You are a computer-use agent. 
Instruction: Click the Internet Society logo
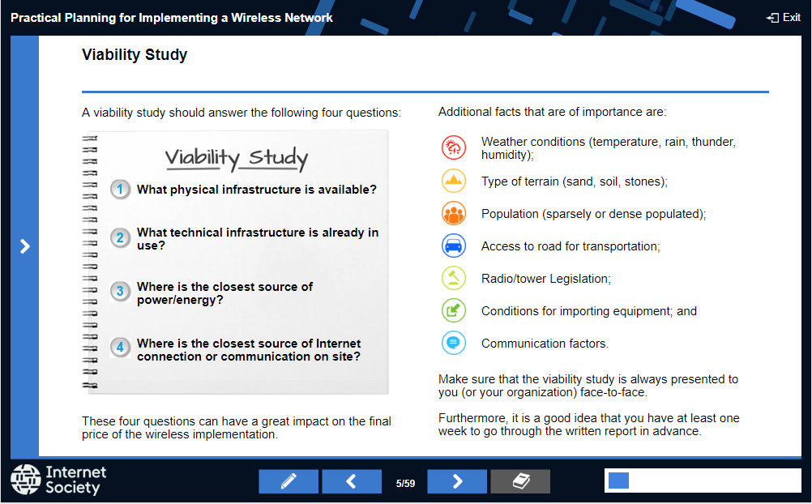click(58, 480)
